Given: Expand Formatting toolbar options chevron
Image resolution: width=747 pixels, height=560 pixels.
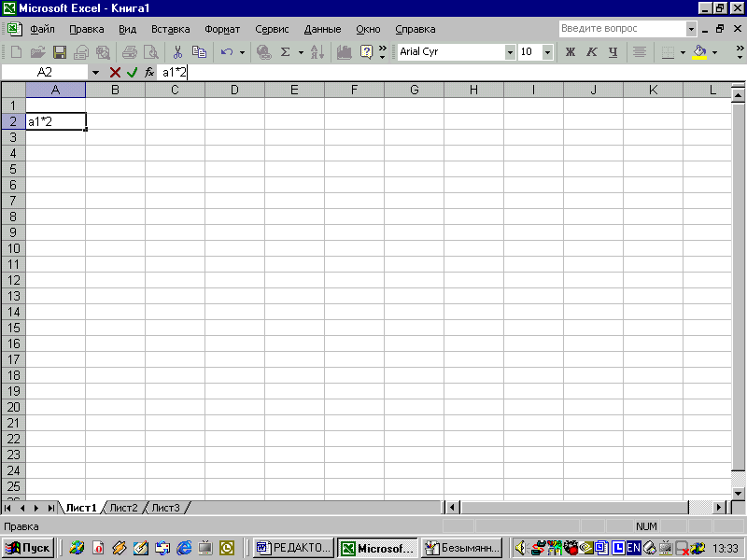Looking at the screenshot, I should pos(740,51).
